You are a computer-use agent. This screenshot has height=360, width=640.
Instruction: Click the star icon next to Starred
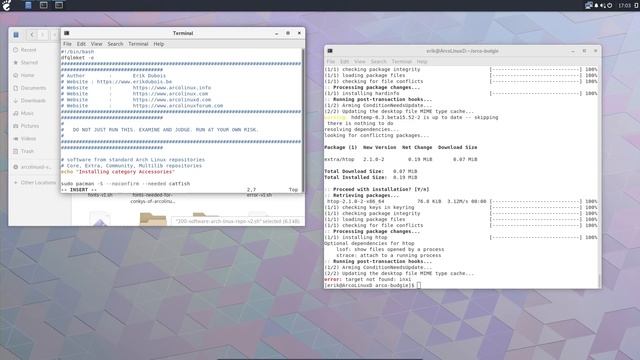point(16,62)
